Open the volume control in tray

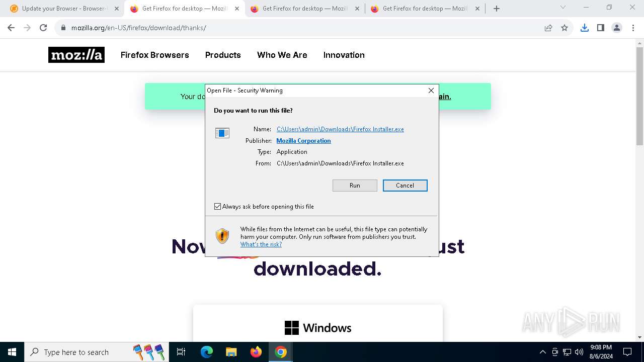[579, 352]
